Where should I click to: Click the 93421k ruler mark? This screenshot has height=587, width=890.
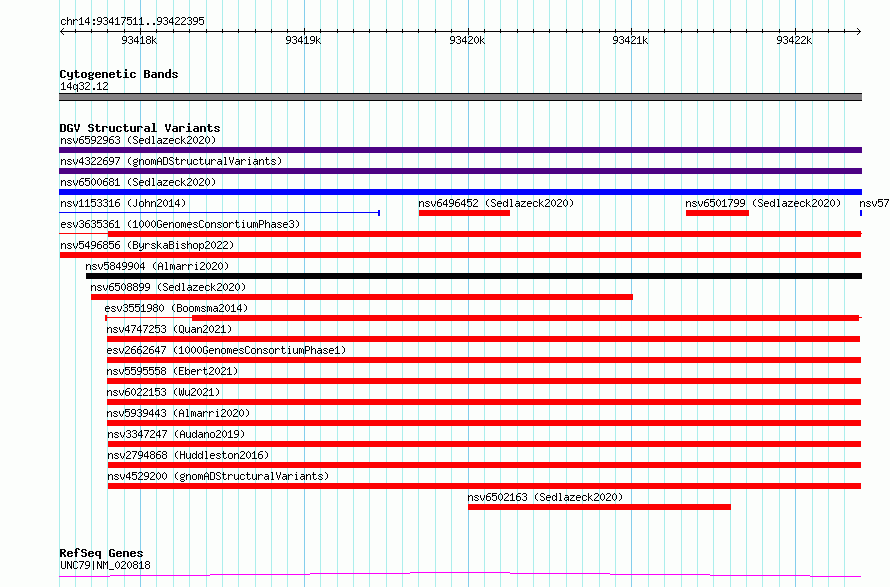point(630,40)
